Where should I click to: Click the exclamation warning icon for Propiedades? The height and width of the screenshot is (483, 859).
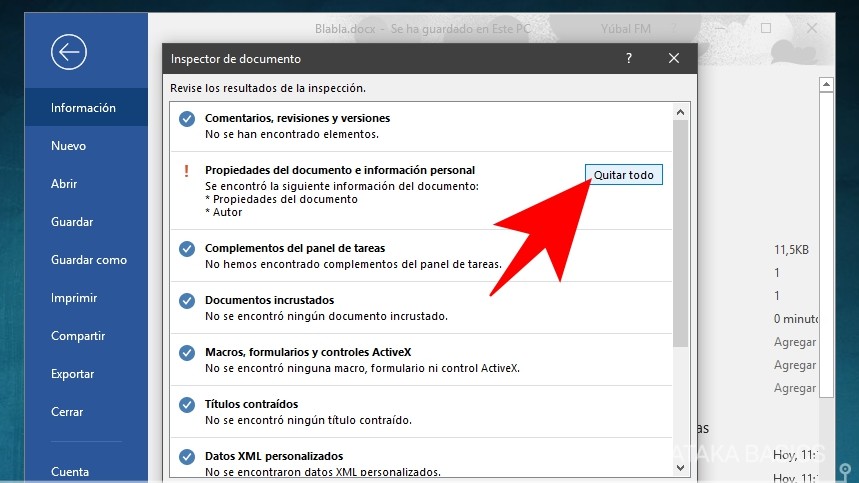point(186,171)
